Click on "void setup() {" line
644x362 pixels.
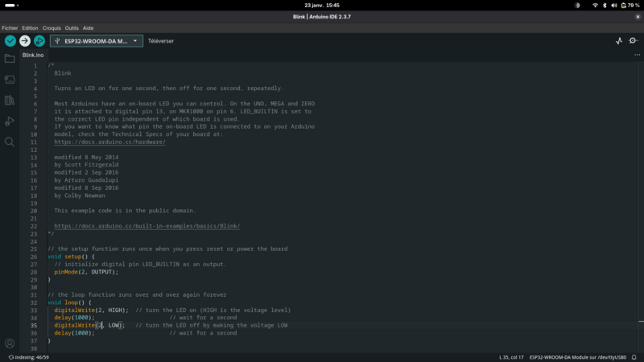click(x=71, y=257)
